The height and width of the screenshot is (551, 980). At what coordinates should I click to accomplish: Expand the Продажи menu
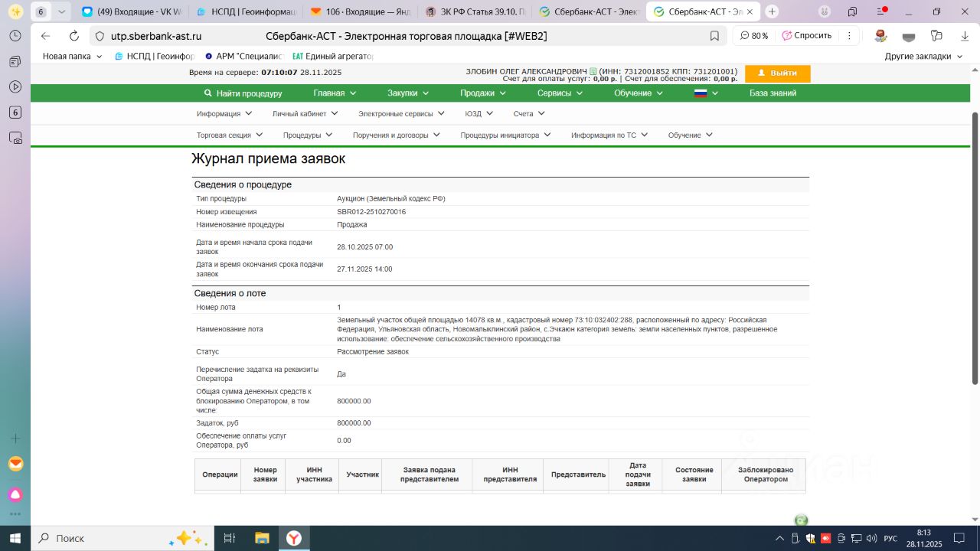click(x=482, y=93)
